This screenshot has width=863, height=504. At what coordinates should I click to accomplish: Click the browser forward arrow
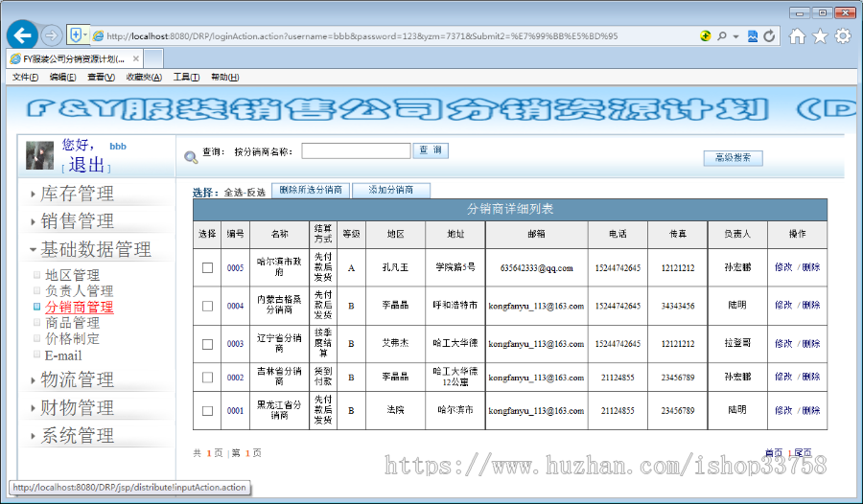pos(51,35)
